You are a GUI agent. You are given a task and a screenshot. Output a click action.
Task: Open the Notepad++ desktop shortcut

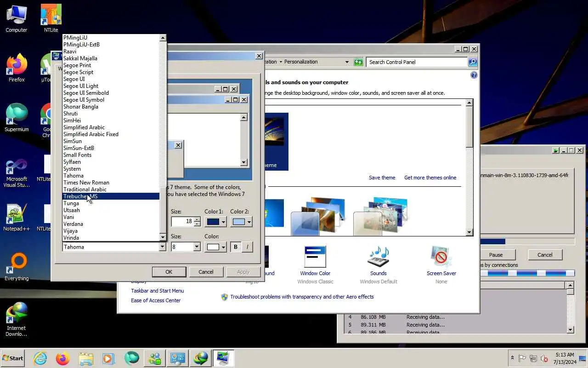(17, 217)
